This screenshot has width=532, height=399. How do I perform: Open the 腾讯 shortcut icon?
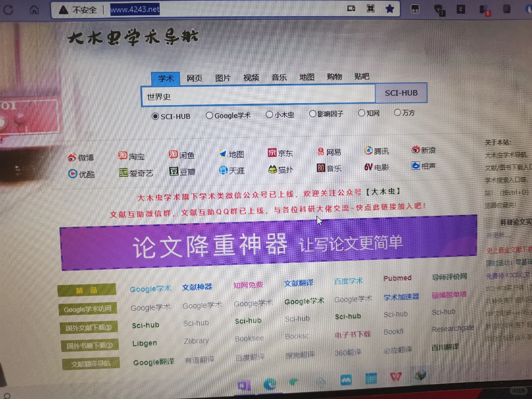[368, 150]
